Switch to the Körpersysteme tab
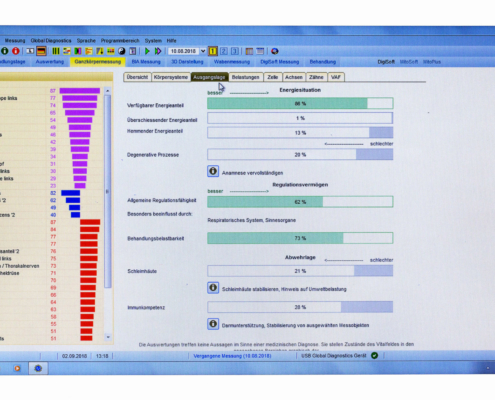The height and width of the screenshot is (400, 495). pos(171,77)
